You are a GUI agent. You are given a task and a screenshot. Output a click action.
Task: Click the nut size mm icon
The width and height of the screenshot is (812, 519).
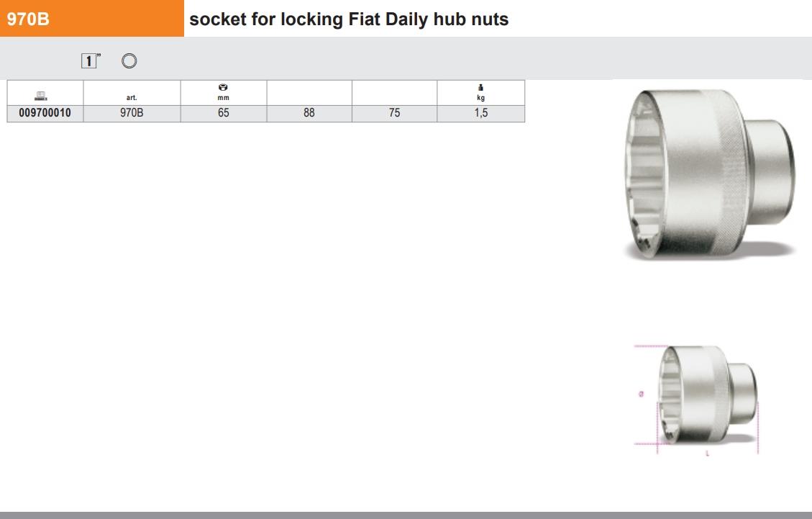tap(223, 86)
